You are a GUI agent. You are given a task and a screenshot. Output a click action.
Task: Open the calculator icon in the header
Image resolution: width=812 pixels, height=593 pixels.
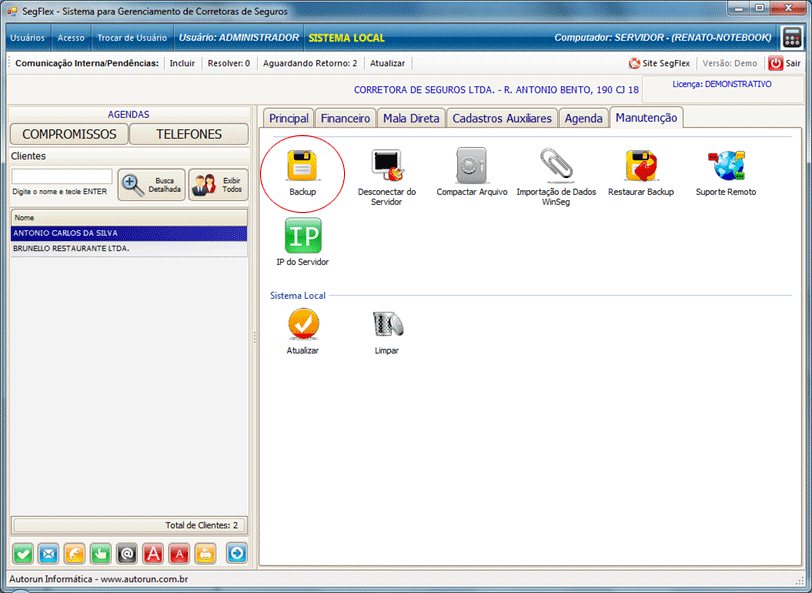click(792, 38)
